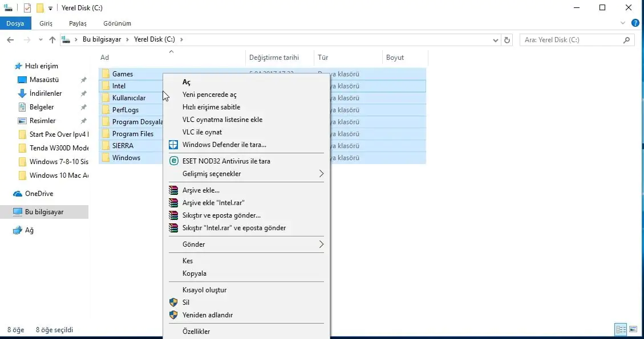Viewport: 644px width, 339px height.
Task: Click the refresh icon next to address bar
Action: point(508,40)
